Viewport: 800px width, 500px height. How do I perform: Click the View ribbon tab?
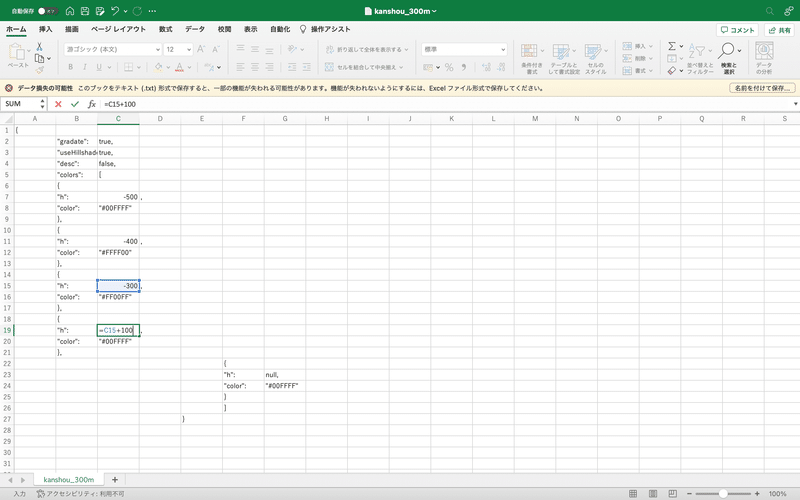[x=251, y=29]
